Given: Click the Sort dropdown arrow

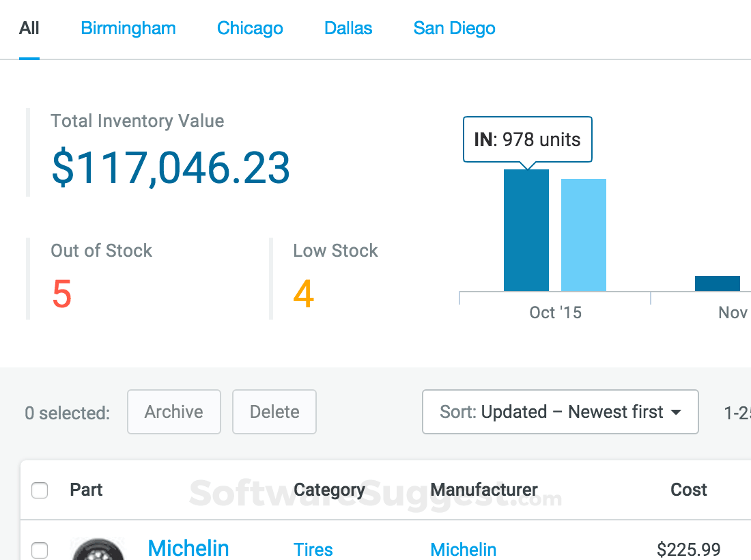Looking at the screenshot, I should coord(676,412).
